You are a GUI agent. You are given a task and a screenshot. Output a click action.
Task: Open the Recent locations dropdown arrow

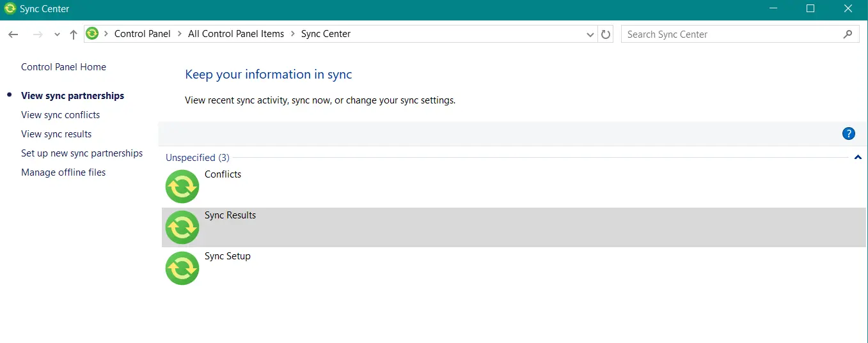pyautogui.click(x=57, y=34)
